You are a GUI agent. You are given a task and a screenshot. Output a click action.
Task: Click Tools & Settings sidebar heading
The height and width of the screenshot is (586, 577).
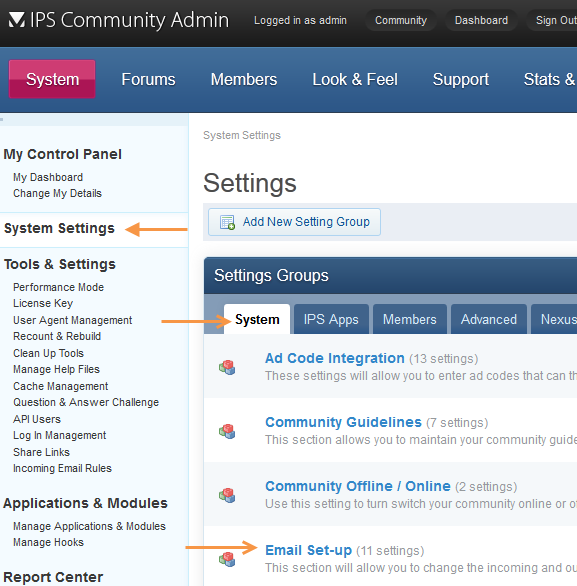[x=60, y=264]
